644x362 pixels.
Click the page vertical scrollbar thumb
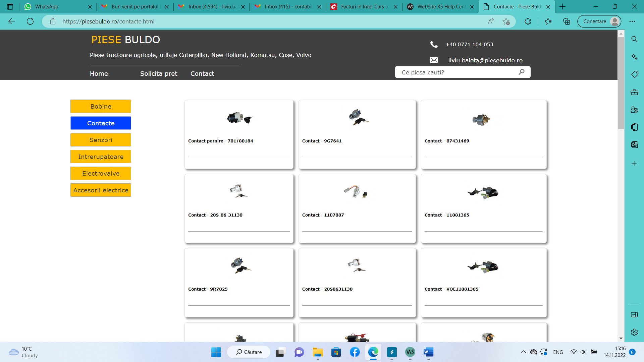click(x=621, y=83)
